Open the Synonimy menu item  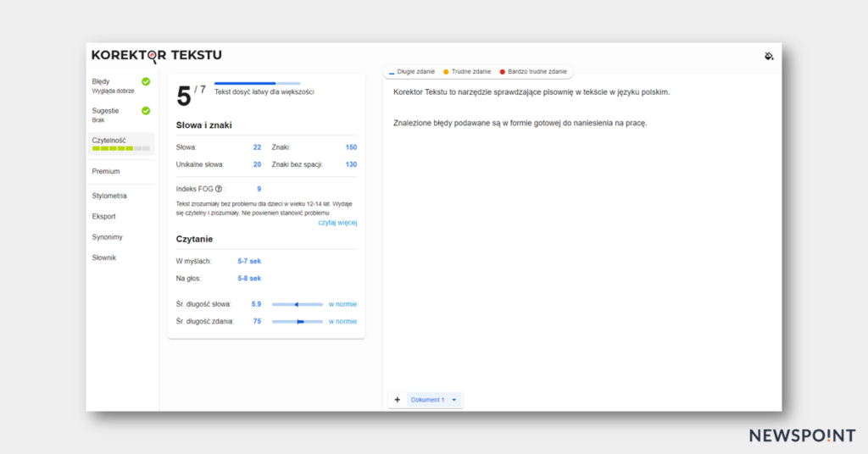tap(107, 237)
